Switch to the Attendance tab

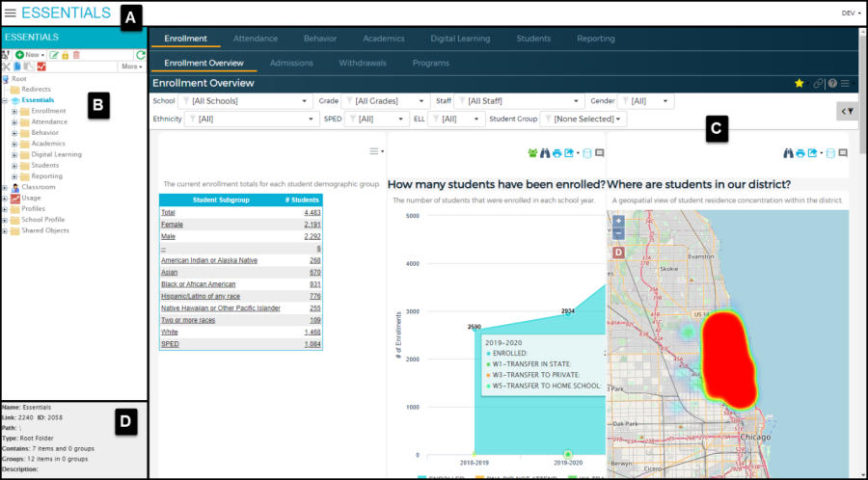tap(256, 39)
